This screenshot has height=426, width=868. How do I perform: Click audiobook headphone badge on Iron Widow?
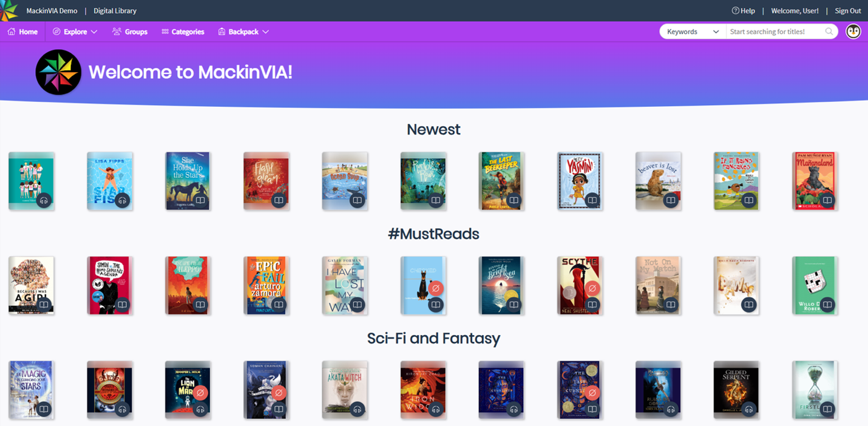click(x=435, y=409)
